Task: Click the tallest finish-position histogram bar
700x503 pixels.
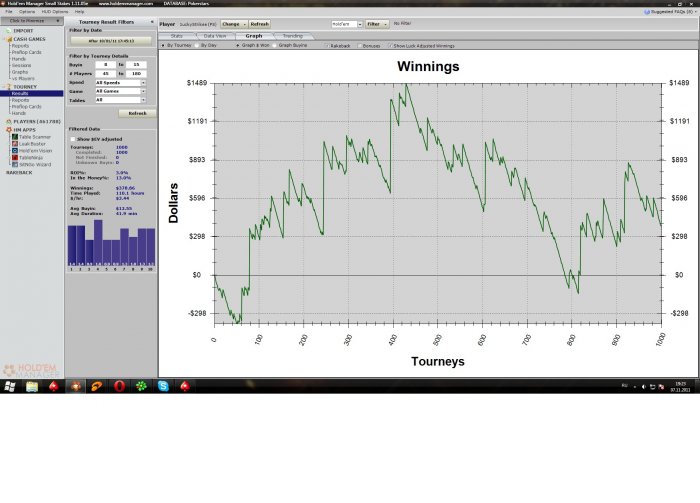Action: (x=98, y=243)
